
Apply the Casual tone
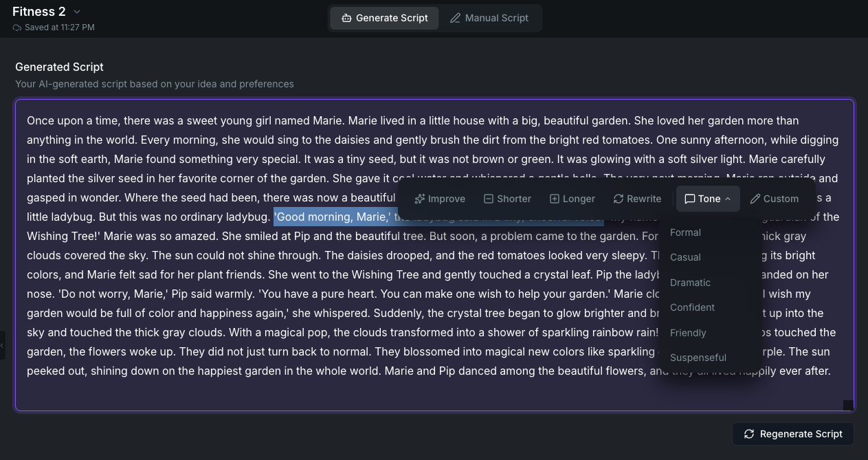click(x=685, y=257)
